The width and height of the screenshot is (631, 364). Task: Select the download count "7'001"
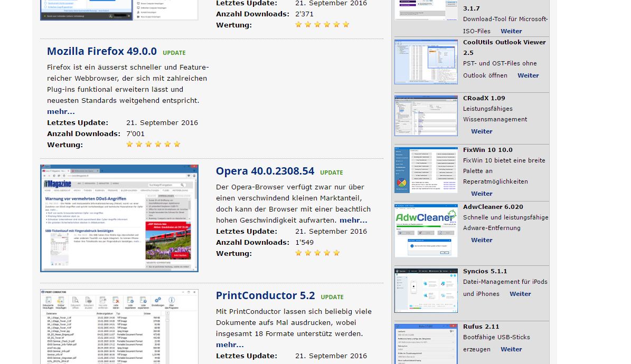coord(135,133)
